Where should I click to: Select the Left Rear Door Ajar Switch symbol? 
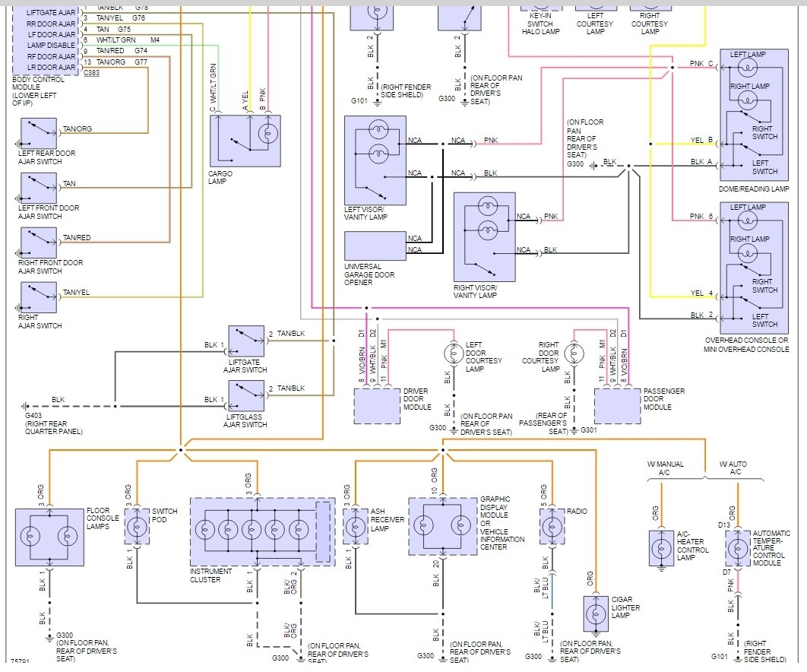point(39,133)
